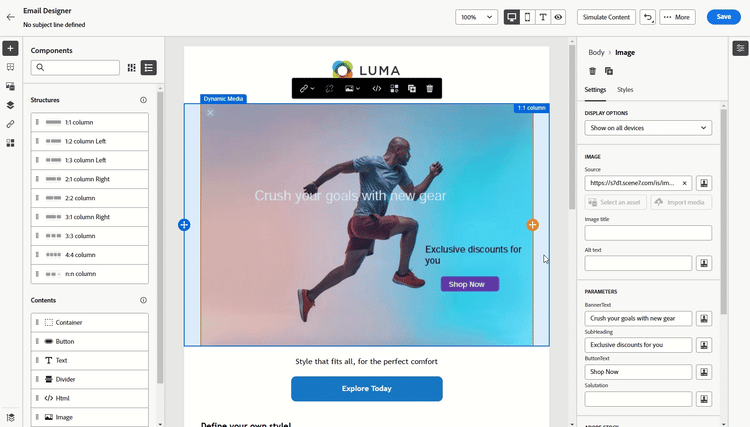The image size is (750, 427).
Task: Click the remove link icon in image toolbar
Action: tap(330, 88)
